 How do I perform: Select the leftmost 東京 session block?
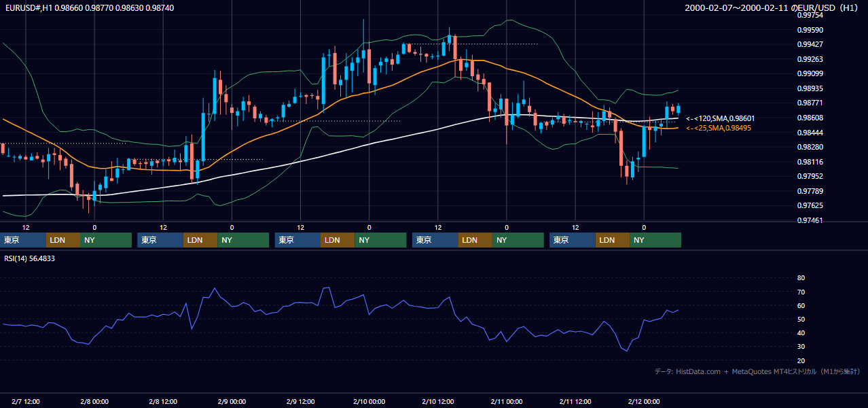point(23,240)
